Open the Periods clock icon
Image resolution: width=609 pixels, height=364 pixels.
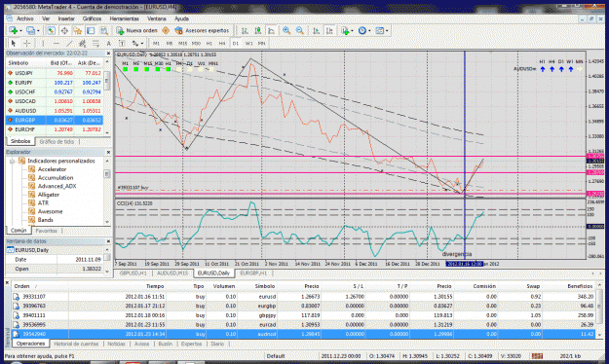[x=362, y=30]
